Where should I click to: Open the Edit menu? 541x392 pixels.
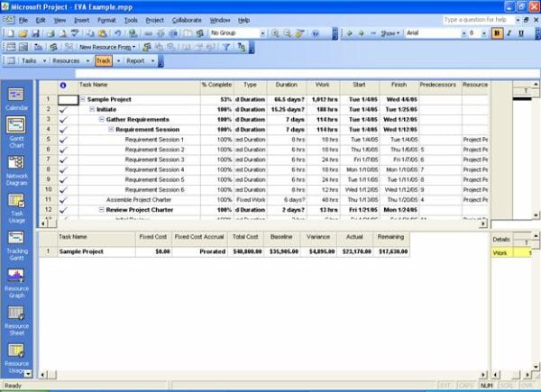pyautogui.click(x=41, y=21)
